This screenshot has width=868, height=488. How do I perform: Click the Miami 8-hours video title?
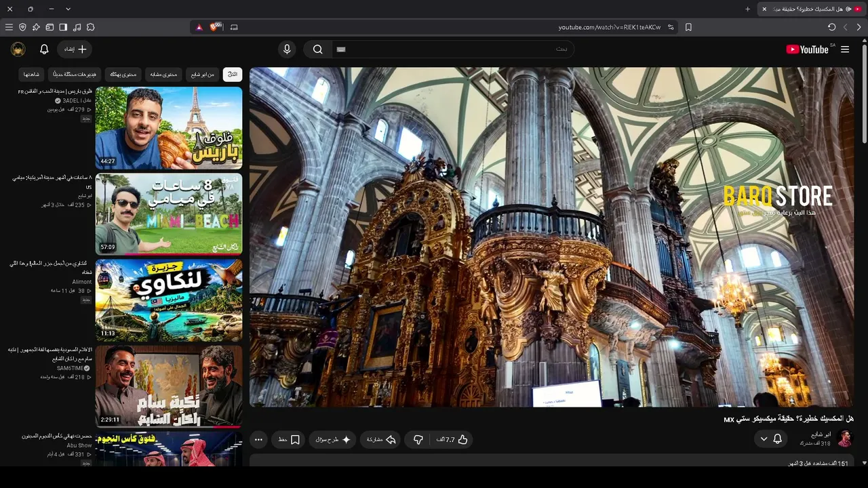52,182
